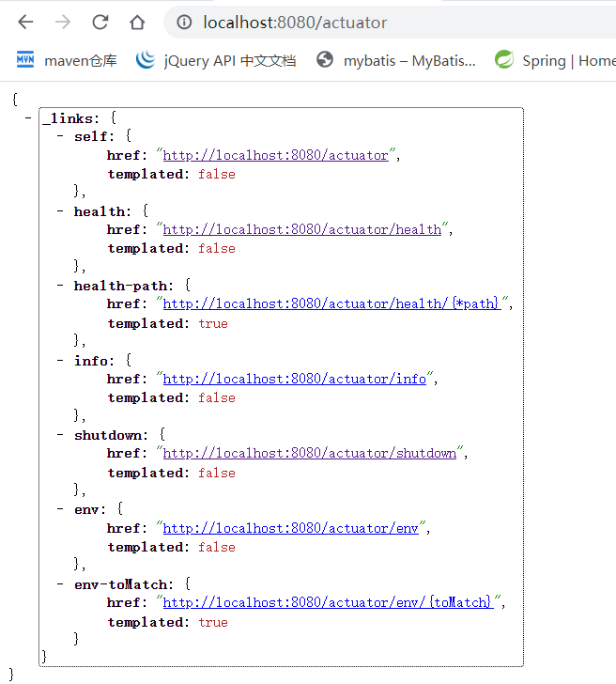Screen dimensions: 616x684
Task: Click the browser forward arrow
Action: [63, 23]
